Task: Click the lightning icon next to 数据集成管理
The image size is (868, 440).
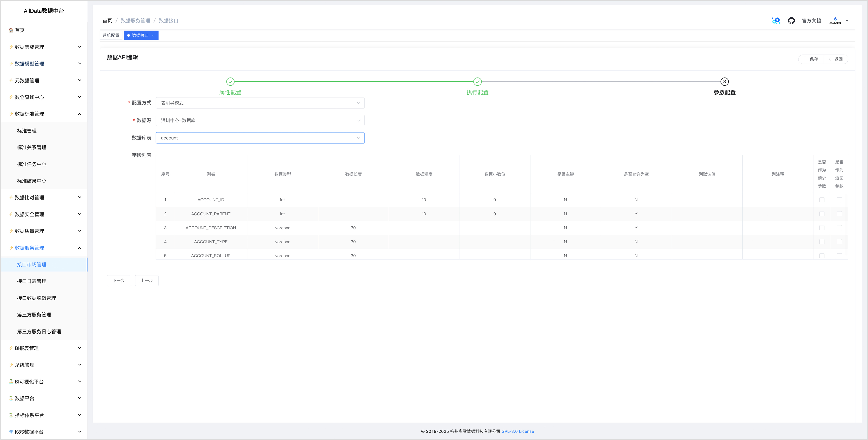Action: pos(11,47)
